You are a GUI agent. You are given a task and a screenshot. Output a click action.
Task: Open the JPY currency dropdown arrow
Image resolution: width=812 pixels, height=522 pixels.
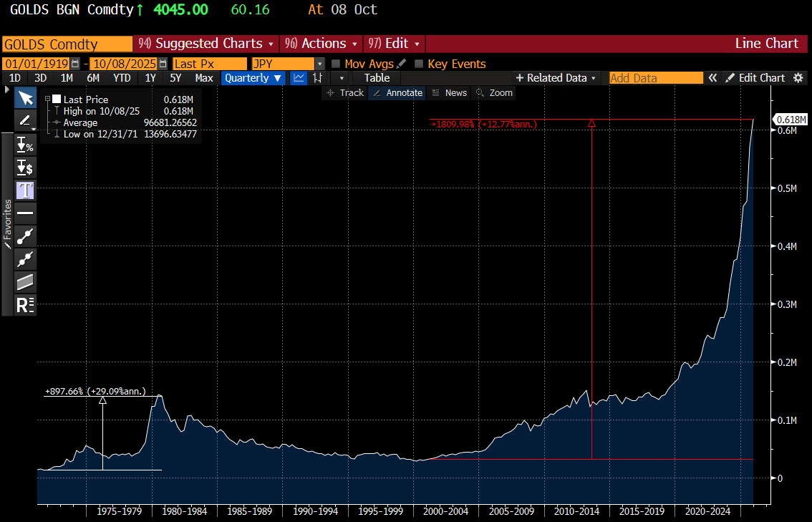tap(320, 64)
